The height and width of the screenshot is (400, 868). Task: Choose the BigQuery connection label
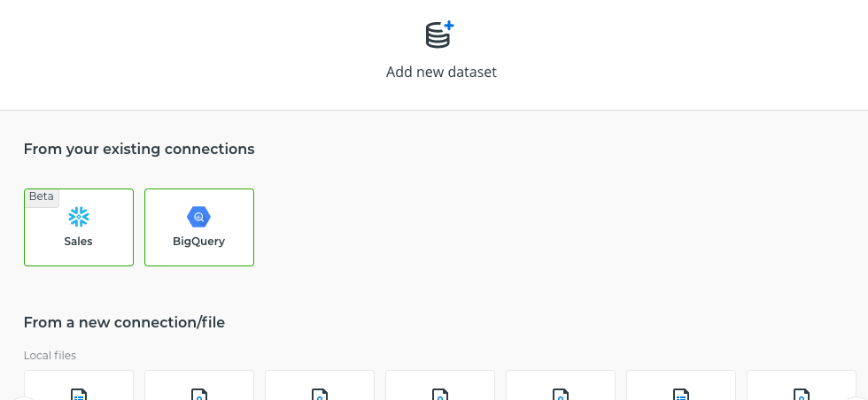[x=198, y=242]
